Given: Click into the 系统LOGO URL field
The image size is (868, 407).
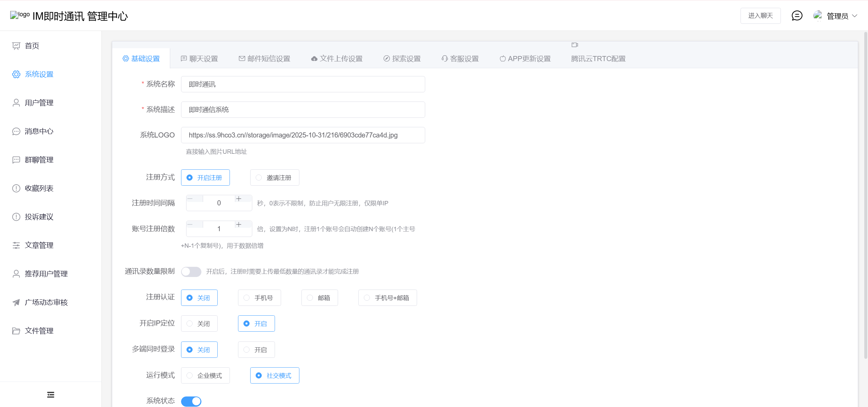Looking at the screenshot, I should pos(303,135).
